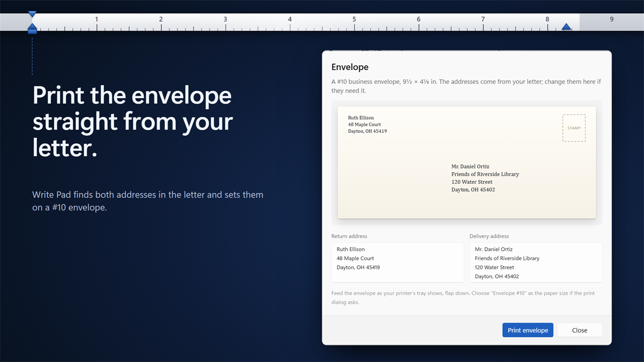Click the Print envelope button

pos(528,330)
